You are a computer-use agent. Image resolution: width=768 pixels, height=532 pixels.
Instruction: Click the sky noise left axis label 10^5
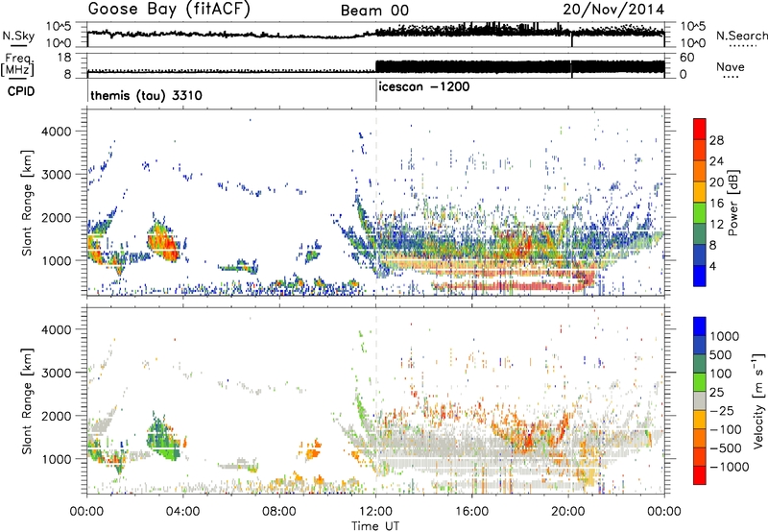click(59, 27)
